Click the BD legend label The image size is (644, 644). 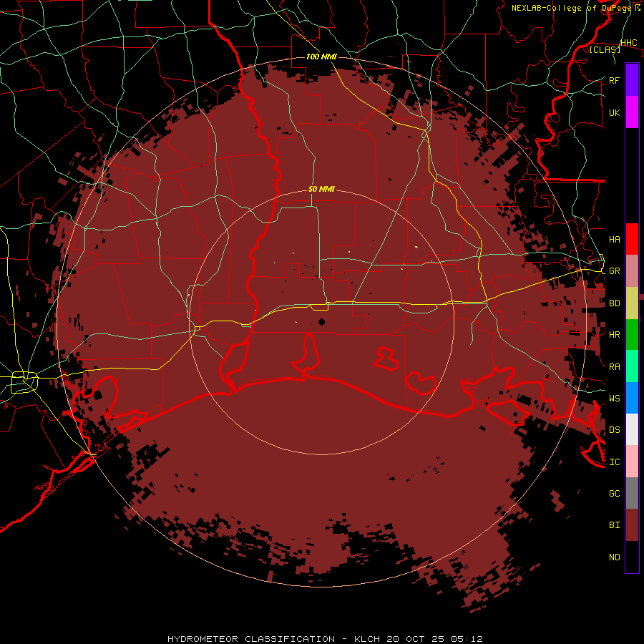click(614, 303)
